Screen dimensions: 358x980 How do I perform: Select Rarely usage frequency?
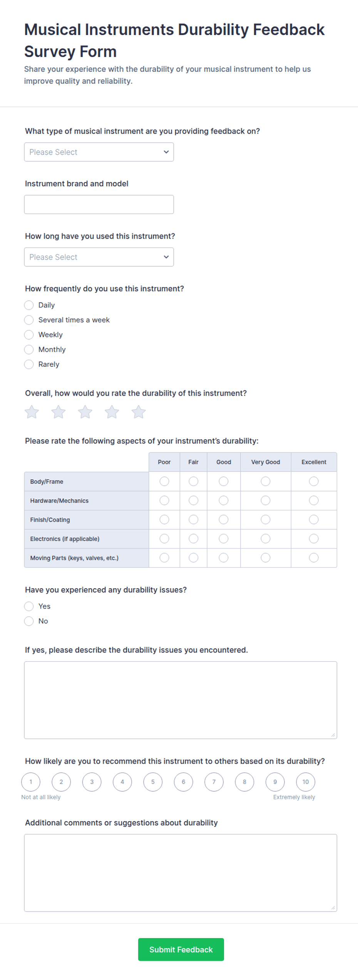(x=29, y=365)
